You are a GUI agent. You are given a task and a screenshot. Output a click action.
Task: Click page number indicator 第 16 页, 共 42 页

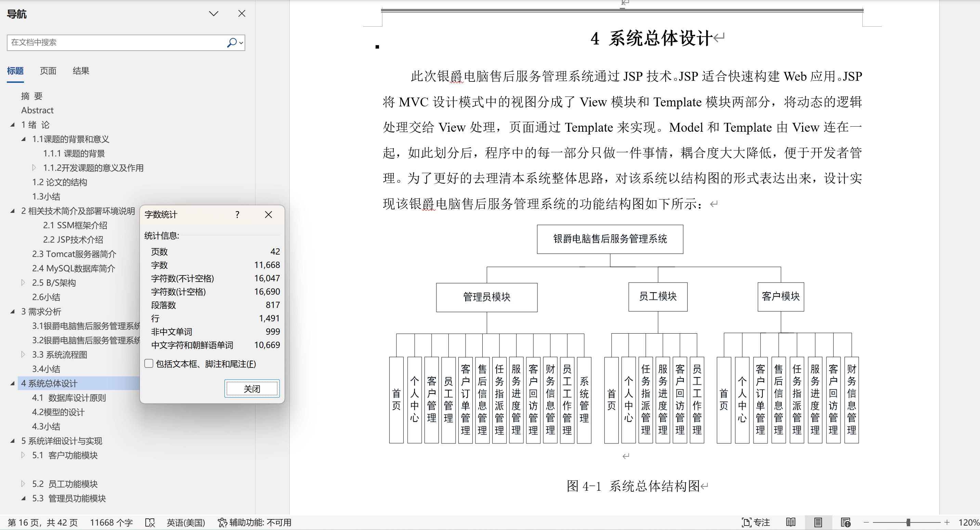[x=43, y=522]
